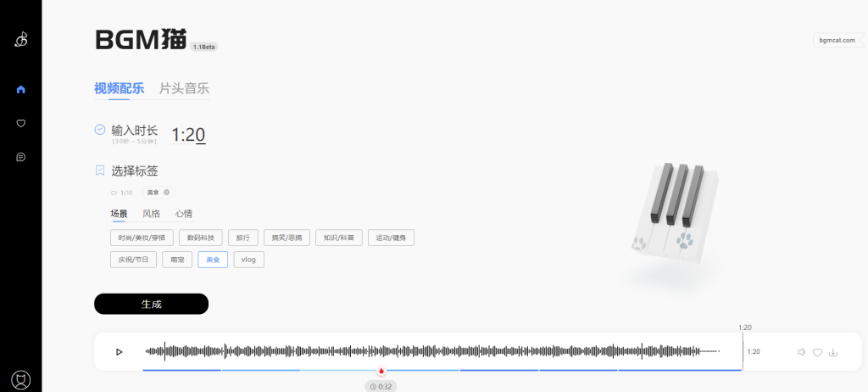Click the 1:20 label beside volume icon

754,351
